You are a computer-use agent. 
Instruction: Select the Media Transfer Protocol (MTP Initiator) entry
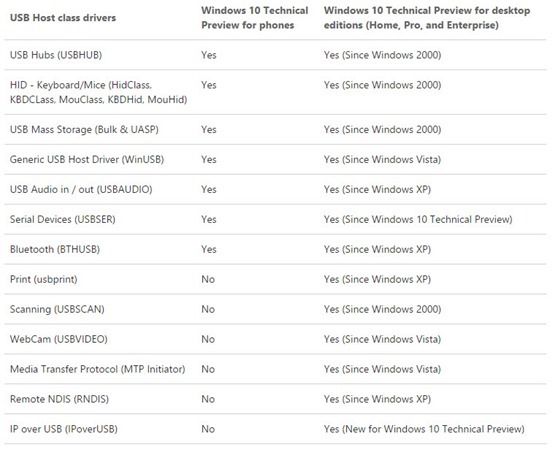click(98, 369)
